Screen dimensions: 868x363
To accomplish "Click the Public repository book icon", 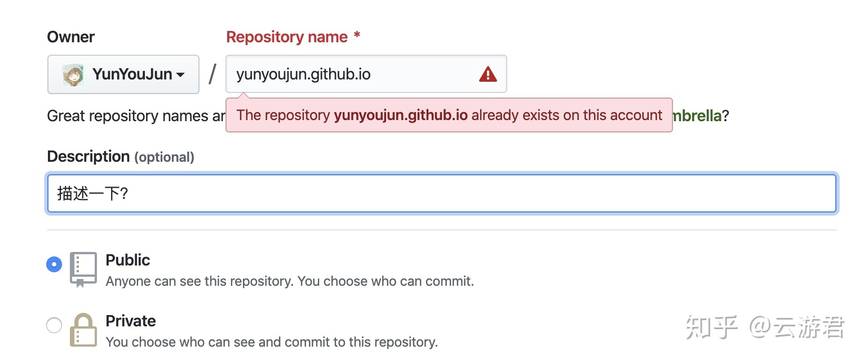I will [x=83, y=269].
